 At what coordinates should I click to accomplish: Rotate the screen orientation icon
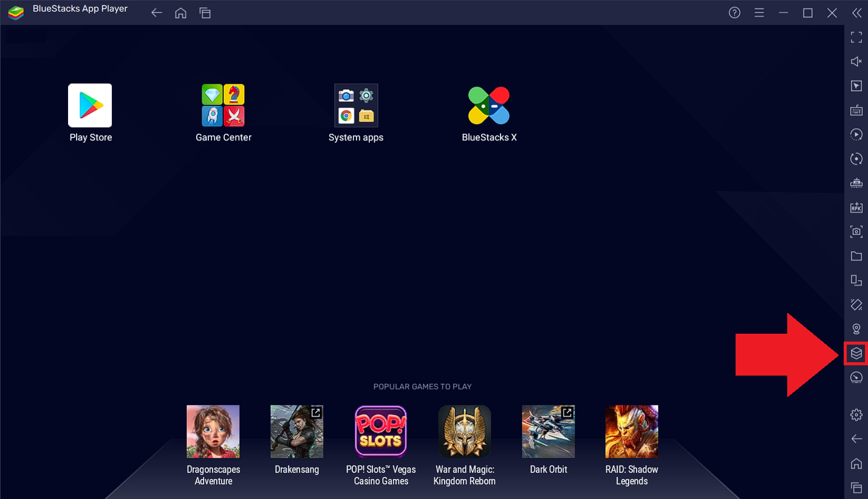tap(856, 280)
